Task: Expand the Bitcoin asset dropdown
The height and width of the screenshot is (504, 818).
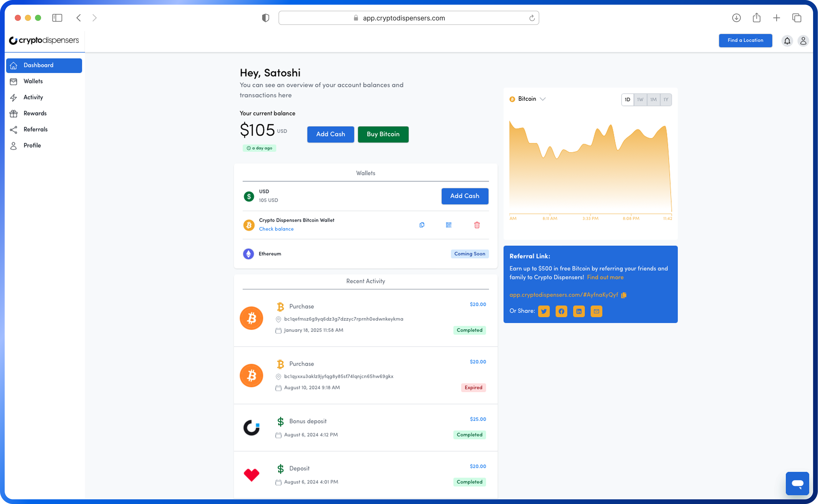Action: pyautogui.click(x=543, y=99)
